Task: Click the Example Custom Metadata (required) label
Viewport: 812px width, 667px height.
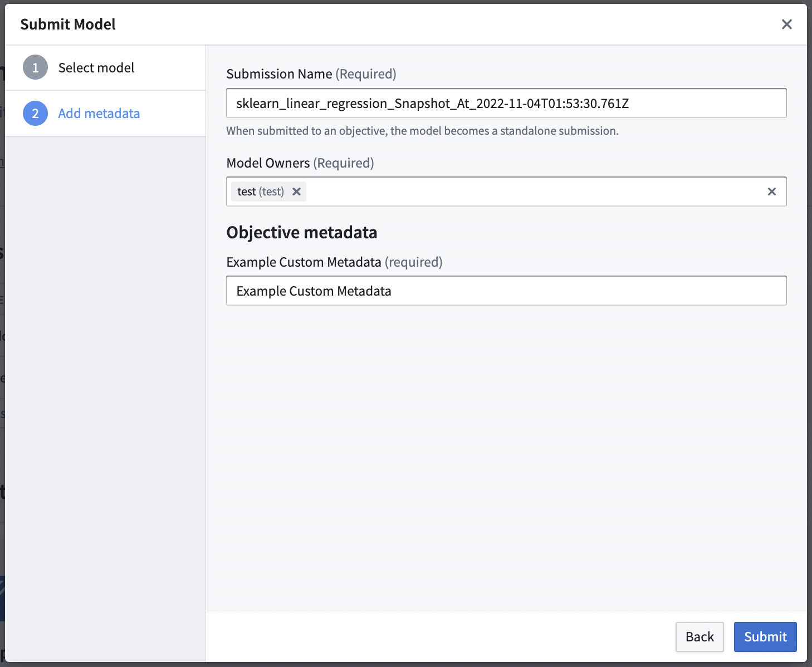Action: pyautogui.click(x=334, y=262)
